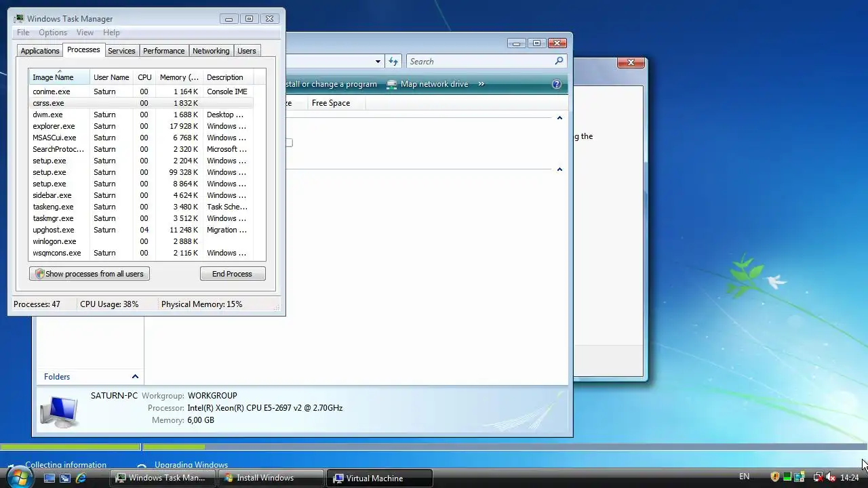Image resolution: width=868 pixels, height=488 pixels.
Task: Click Show processes from all users
Action: (89, 274)
